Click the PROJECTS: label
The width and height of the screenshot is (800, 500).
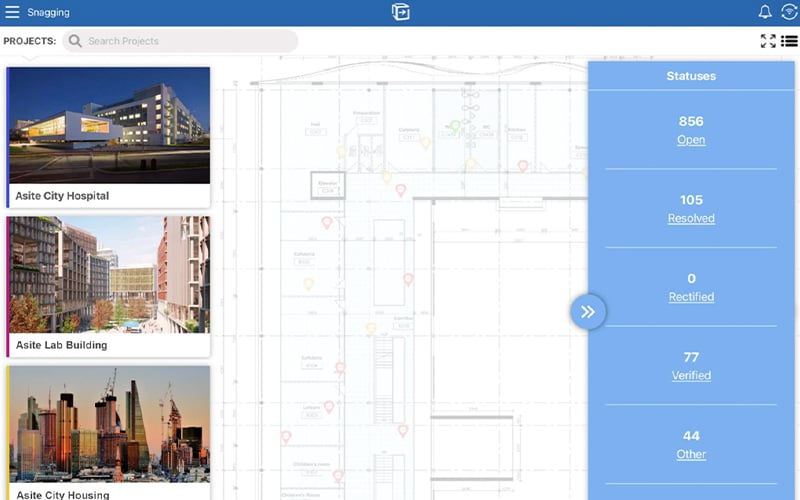(30, 41)
